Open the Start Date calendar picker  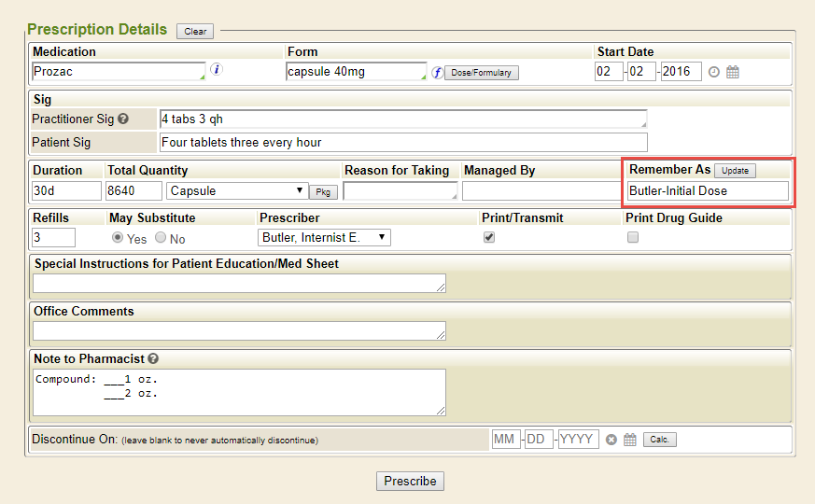click(733, 72)
